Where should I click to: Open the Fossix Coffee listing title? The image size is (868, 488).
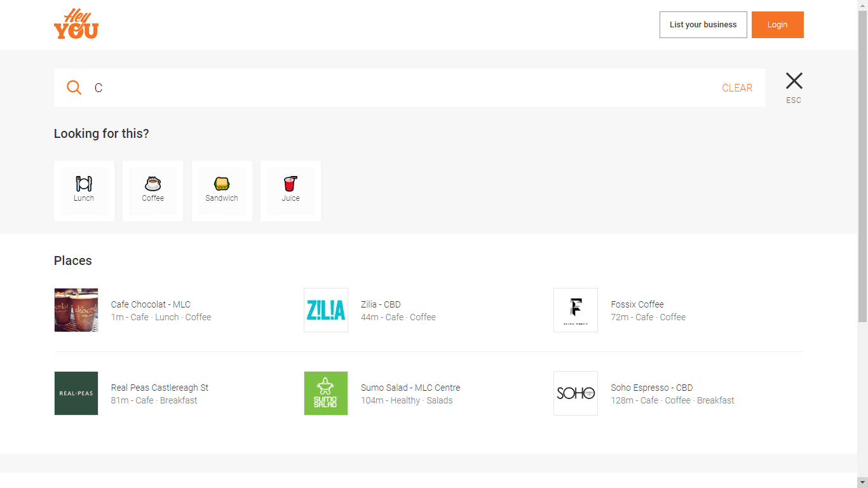click(637, 304)
